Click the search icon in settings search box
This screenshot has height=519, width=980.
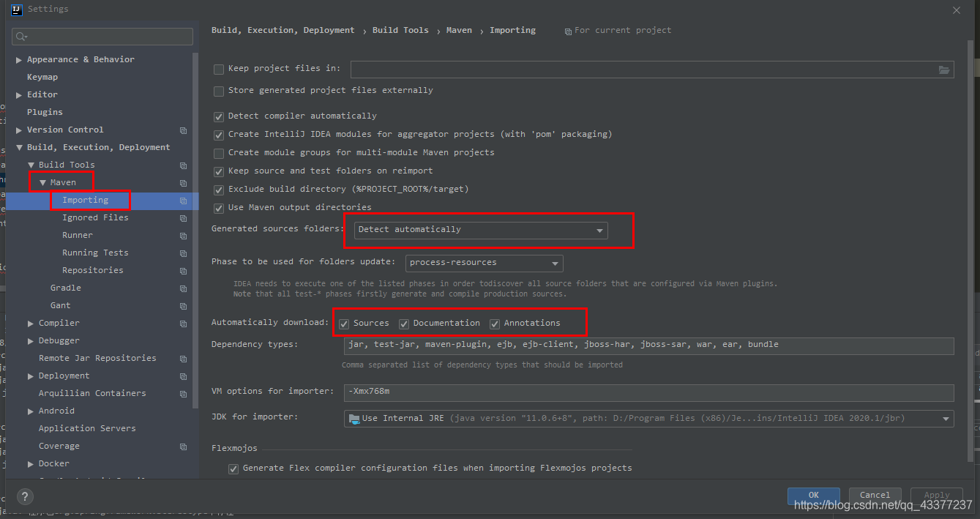click(20, 37)
